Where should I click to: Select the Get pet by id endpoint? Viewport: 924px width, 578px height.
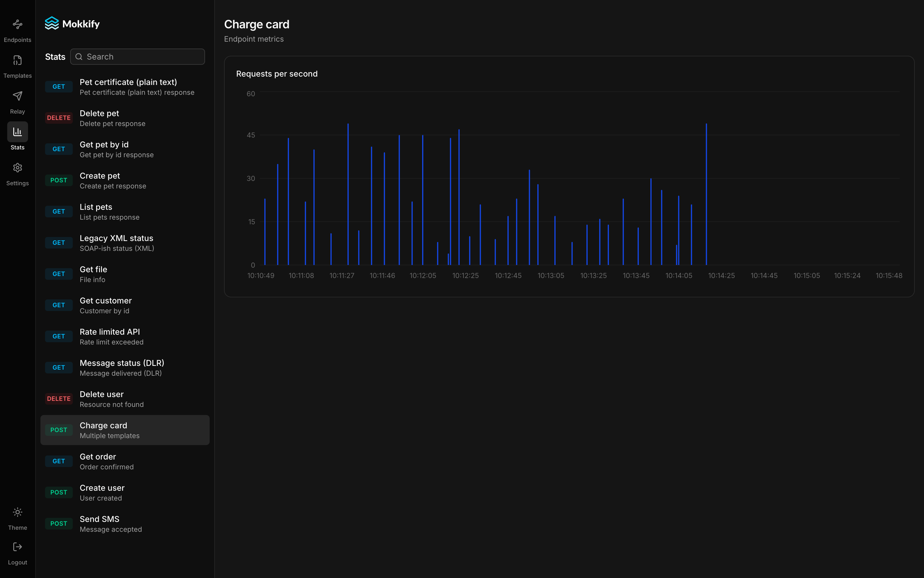coord(125,149)
